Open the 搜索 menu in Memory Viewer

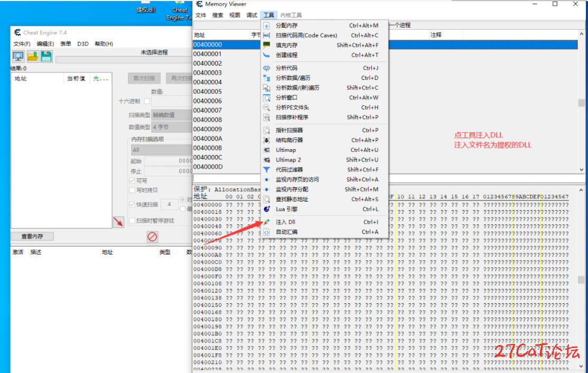coord(217,15)
